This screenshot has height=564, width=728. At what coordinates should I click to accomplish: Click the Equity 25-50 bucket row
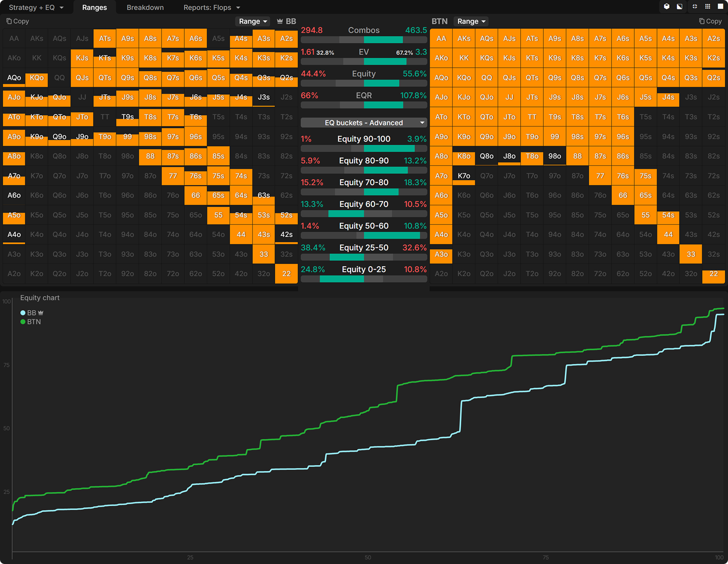364,252
